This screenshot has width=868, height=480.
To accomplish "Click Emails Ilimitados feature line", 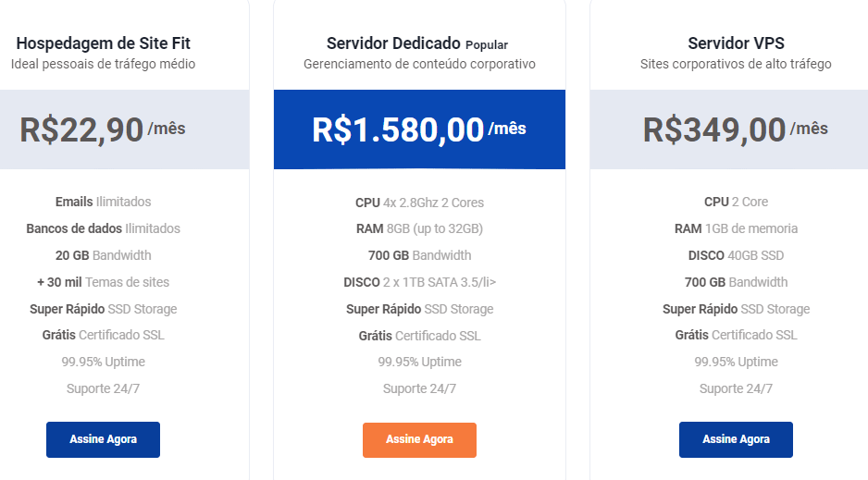I will point(103,202).
